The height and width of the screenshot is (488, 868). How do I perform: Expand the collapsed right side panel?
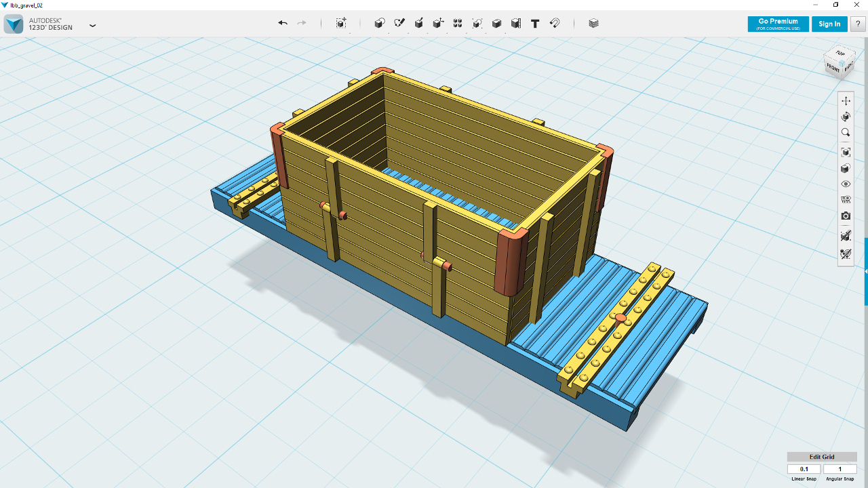point(866,271)
